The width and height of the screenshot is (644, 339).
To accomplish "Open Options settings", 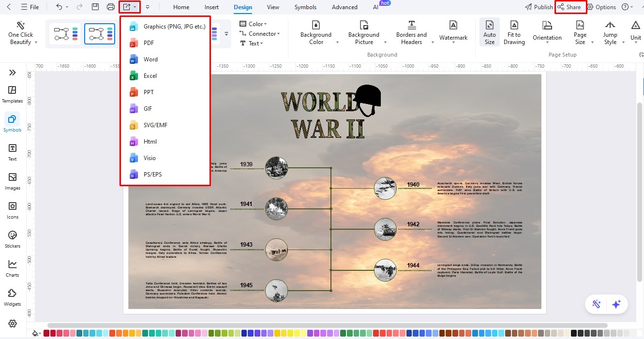I will point(601,7).
